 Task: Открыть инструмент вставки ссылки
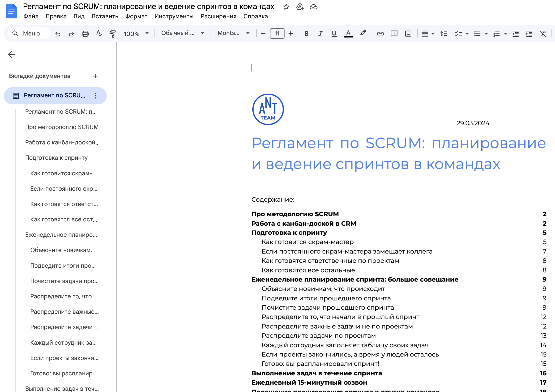click(x=380, y=33)
